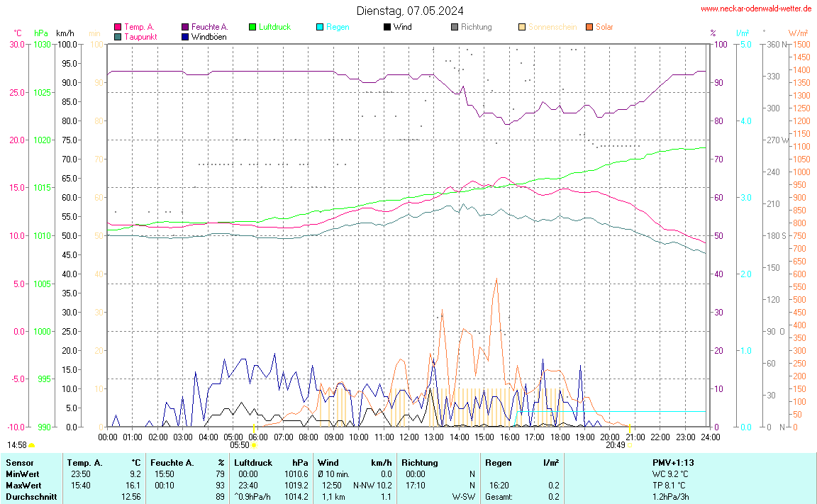Click the PMV+1:13 text in the table
Screen dimensions: 817x504
(x=673, y=463)
